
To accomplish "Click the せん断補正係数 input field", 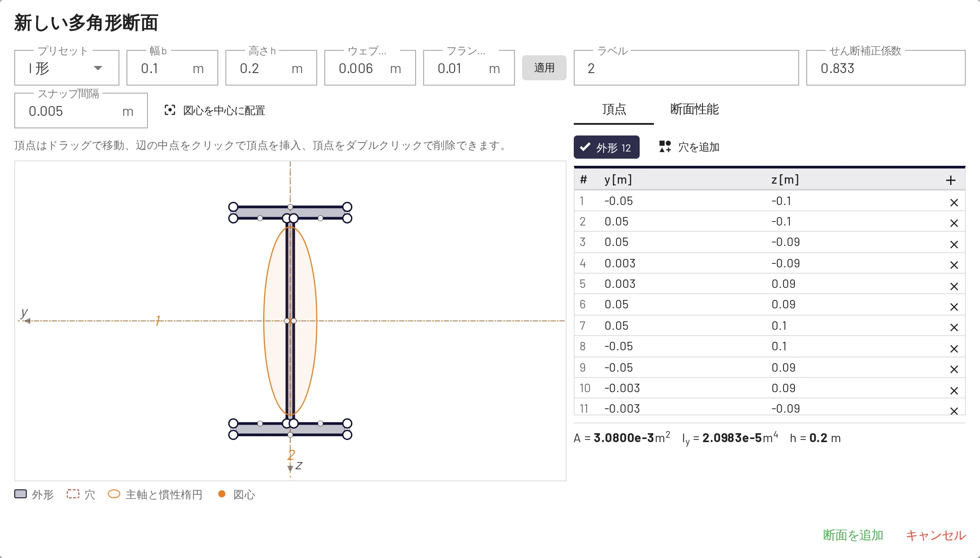I will pos(886,68).
